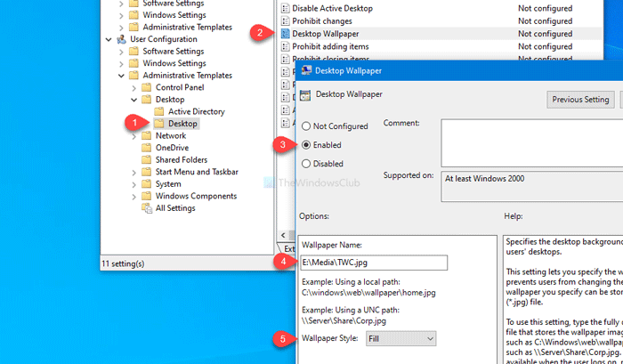The image size is (623, 364).
Task: Click the System folder icon
Action: 147,184
